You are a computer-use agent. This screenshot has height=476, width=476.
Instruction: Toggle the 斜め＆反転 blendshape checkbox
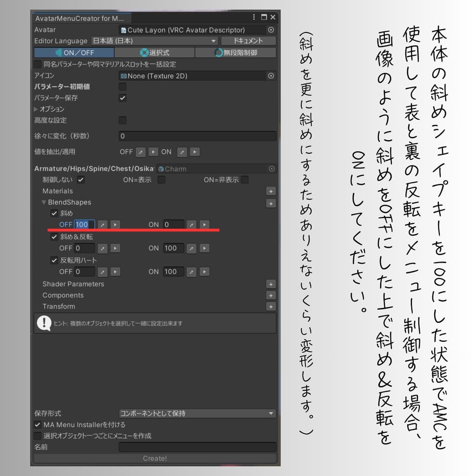click(x=54, y=237)
